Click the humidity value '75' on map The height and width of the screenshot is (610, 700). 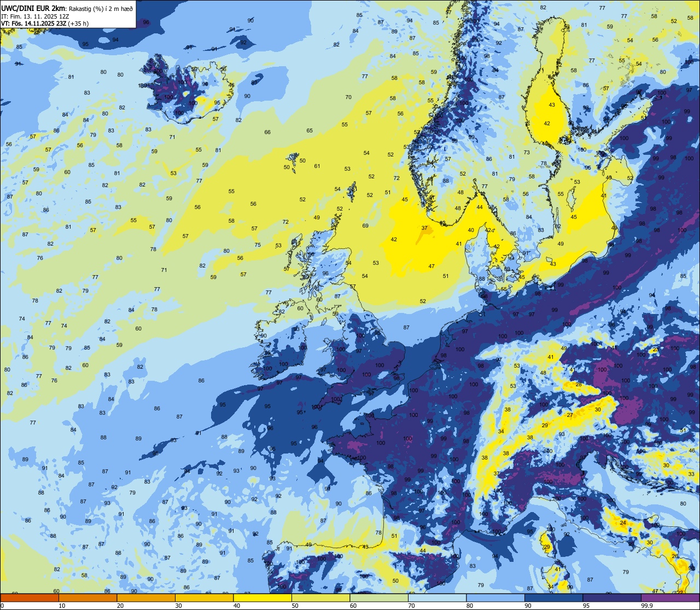[x=258, y=245]
